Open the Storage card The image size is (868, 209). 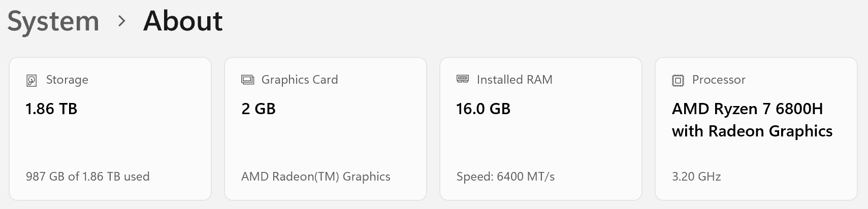tap(110, 142)
